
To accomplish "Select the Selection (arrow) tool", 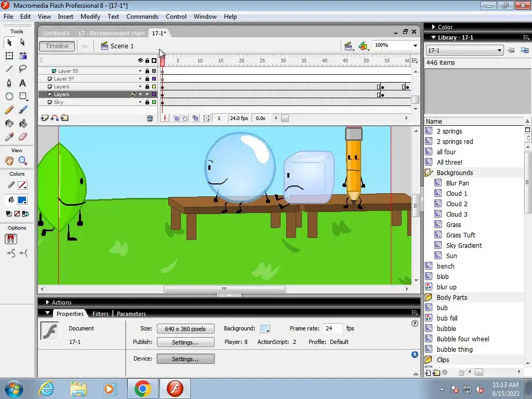I will (9, 42).
